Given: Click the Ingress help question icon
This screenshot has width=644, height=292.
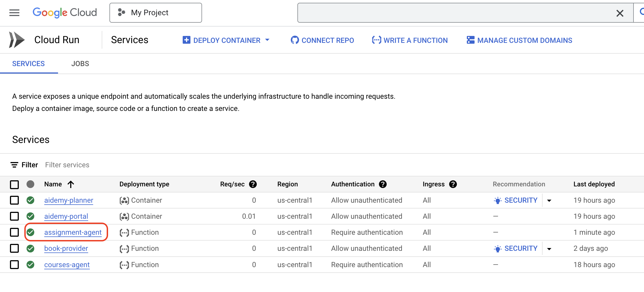Looking at the screenshot, I should point(453,184).
